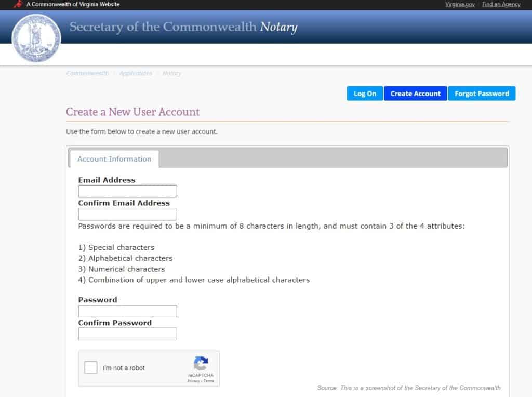532x397 pixels.
Task: Open the reCAPTCHA Privacy link
Action: click(193, 381)
